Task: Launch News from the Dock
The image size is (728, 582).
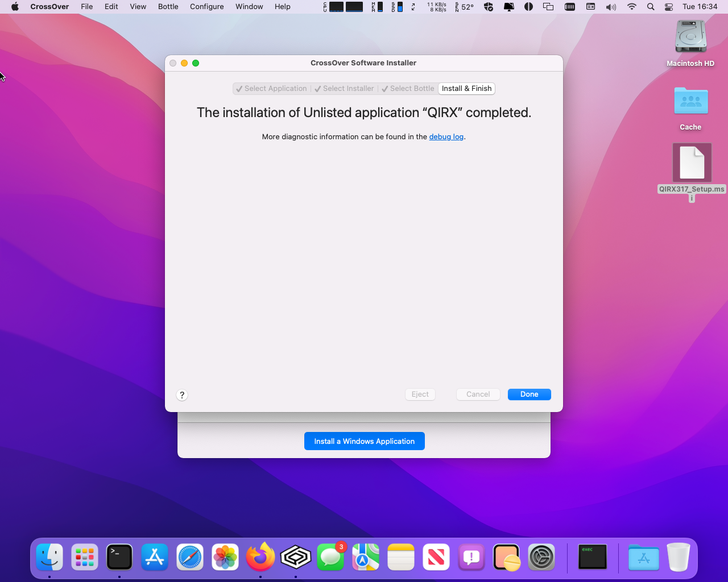Action: tap(436, 557)
